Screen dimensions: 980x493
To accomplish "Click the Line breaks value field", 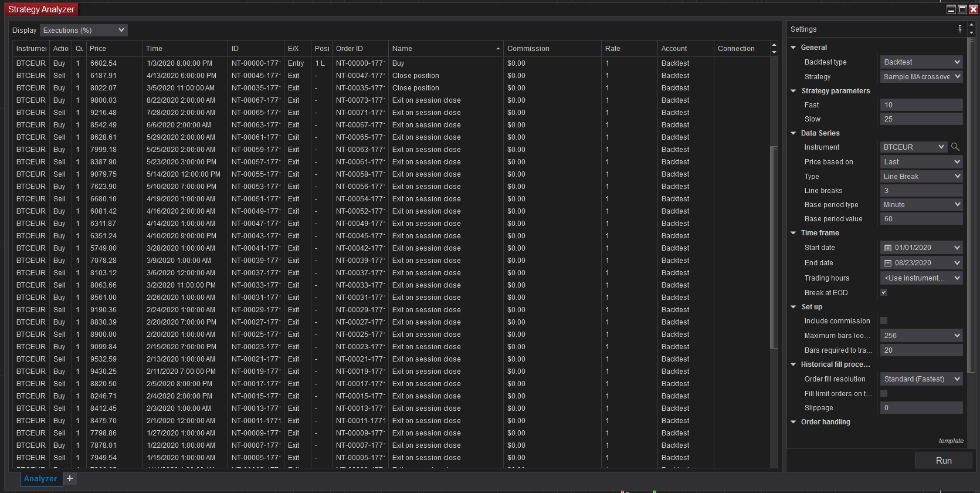I will 921,190.
